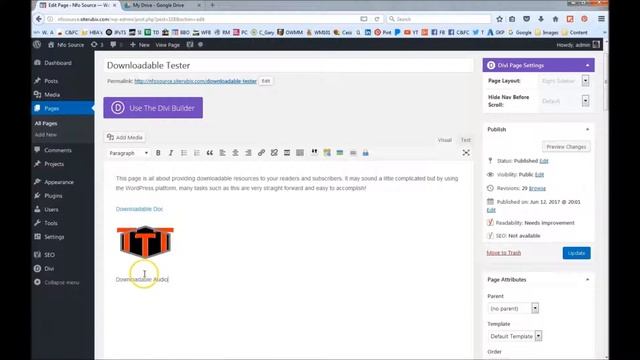
Task: Open the Page Layout dropdown
Action: point(564,81)
